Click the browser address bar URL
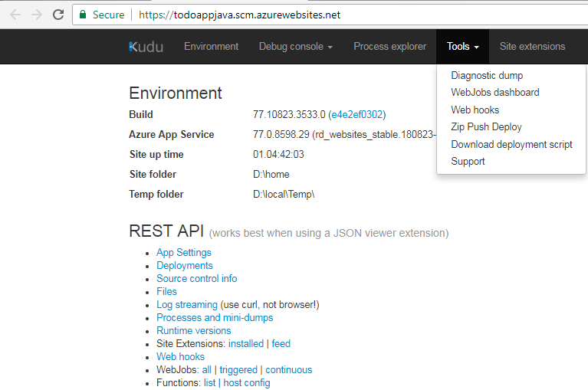Screen dimensions: 588x390 point(238,15)
